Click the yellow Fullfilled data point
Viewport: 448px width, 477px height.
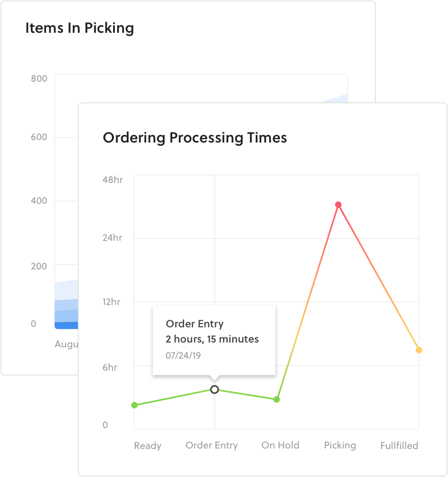coord(419,350)
